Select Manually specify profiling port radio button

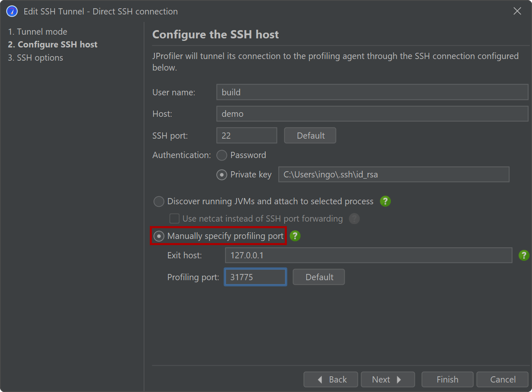click(x=159, y=236)
